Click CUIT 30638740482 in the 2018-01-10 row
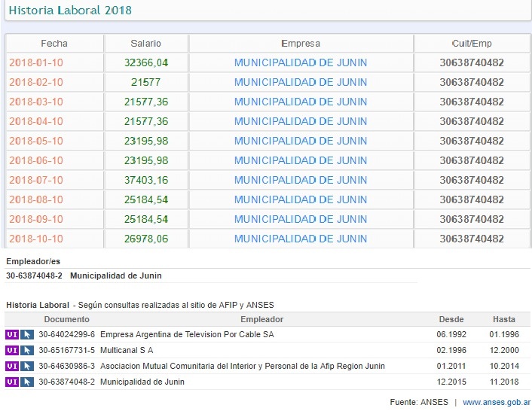532x414 pixels. click(472, 62)
